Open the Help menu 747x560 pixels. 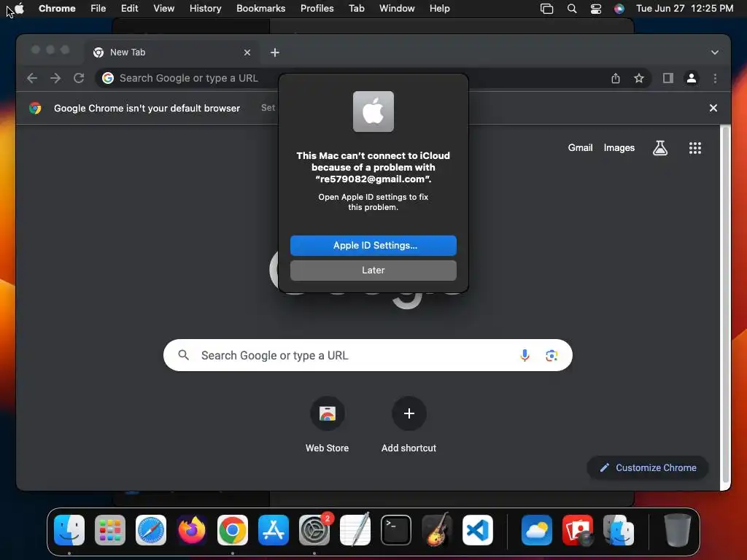tap(439, 8)
